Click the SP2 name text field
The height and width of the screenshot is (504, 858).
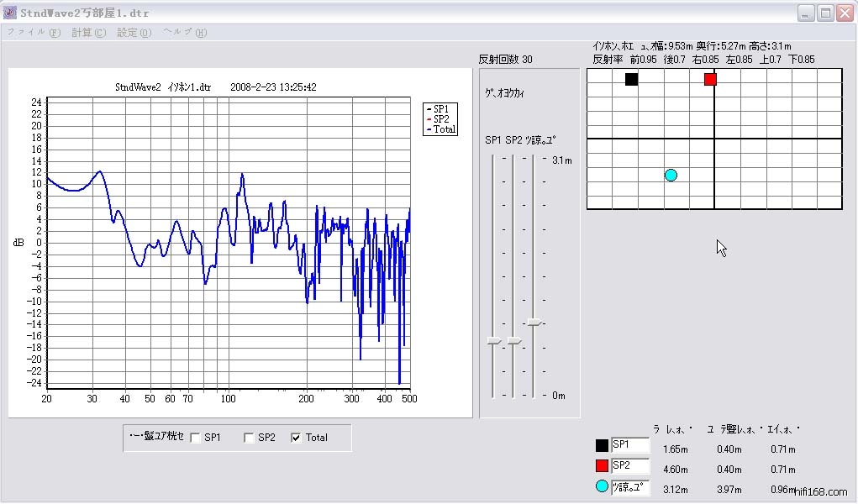(x=629, y=466)
